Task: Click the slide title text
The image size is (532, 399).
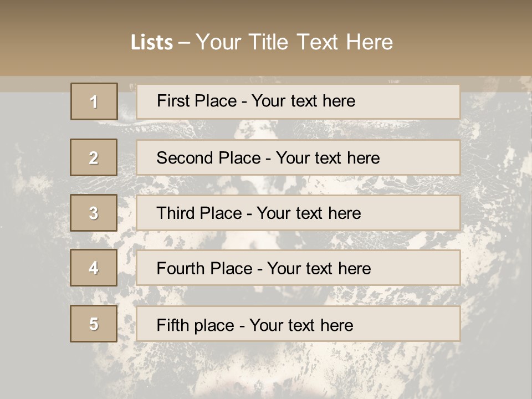Action: (x=262, y=42)
